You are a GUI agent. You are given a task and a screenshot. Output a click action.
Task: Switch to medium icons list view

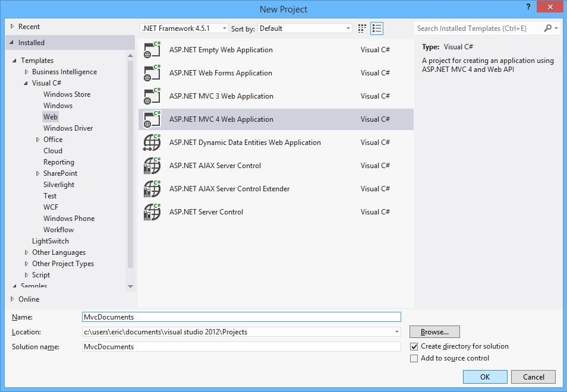377,29
